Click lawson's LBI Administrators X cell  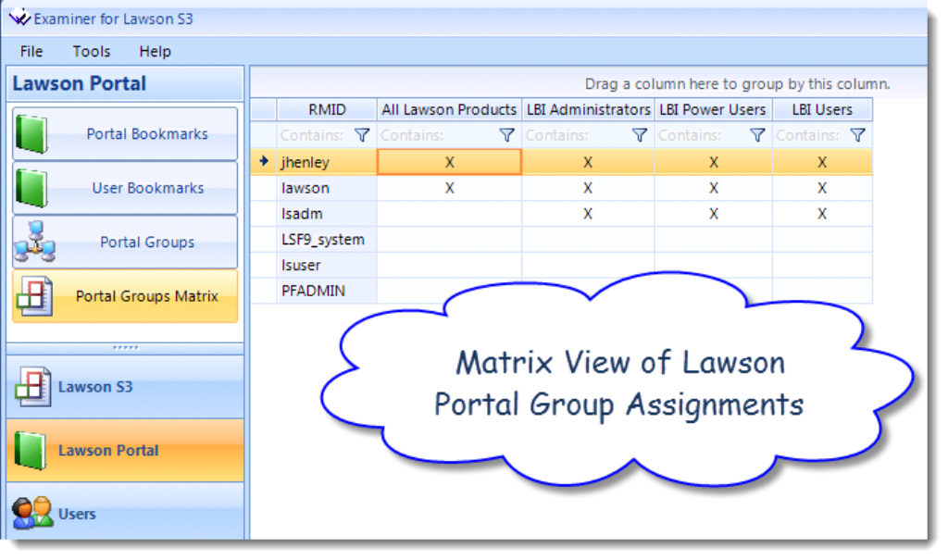pos(588,188)
